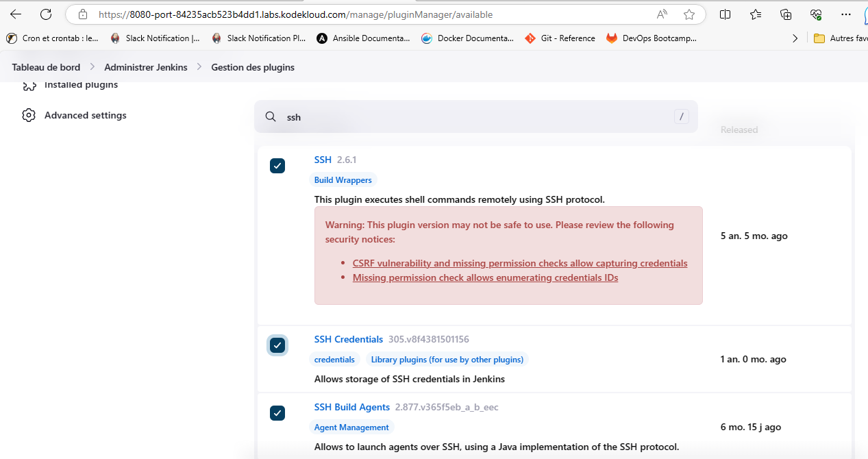This screenshot has width=868, height=459.
Task: Open the browser essentials heart icon
Action: point(816,14)
